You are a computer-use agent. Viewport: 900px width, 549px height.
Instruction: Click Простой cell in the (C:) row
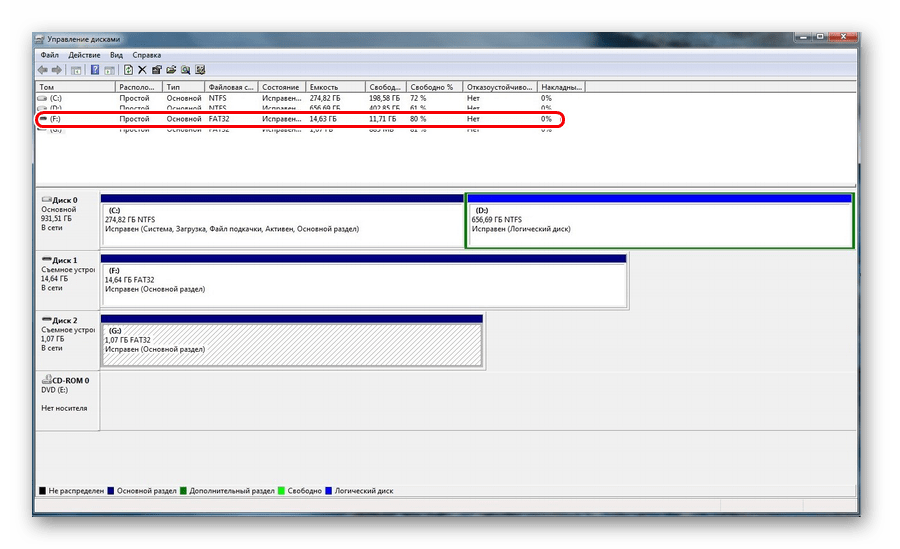pos(134,98)
